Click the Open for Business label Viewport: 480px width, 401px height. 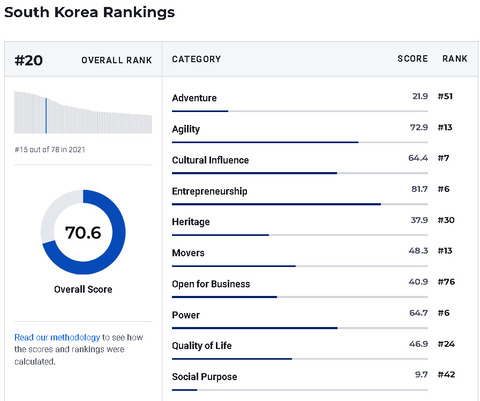point(211,284)
